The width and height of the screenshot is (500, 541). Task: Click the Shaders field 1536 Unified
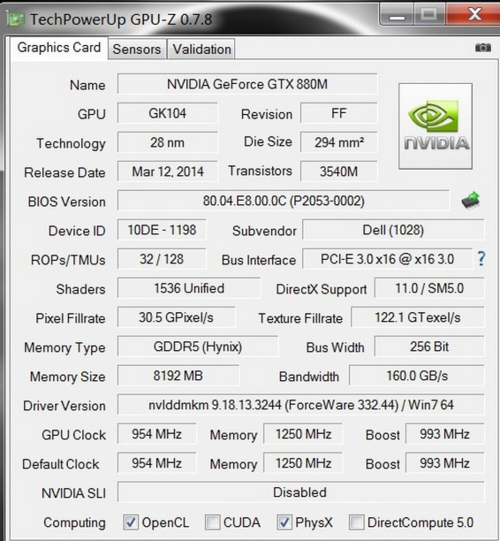tap(189, 288)
